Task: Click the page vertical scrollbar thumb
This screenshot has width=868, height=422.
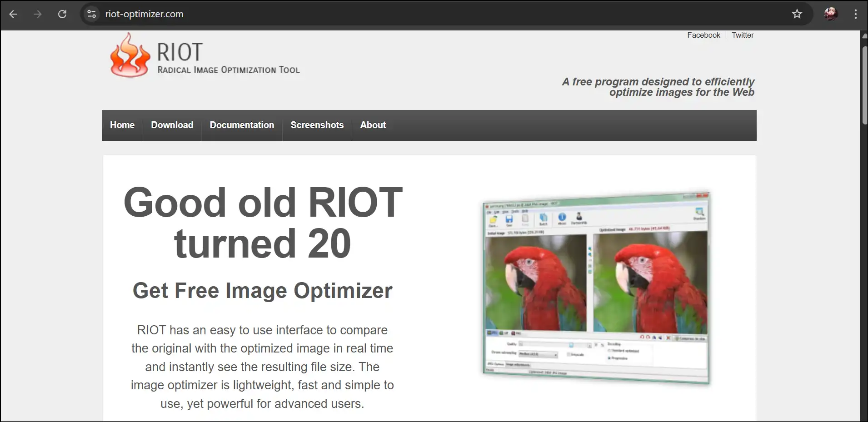Action: pyautogui.click(x=864, y=85)
